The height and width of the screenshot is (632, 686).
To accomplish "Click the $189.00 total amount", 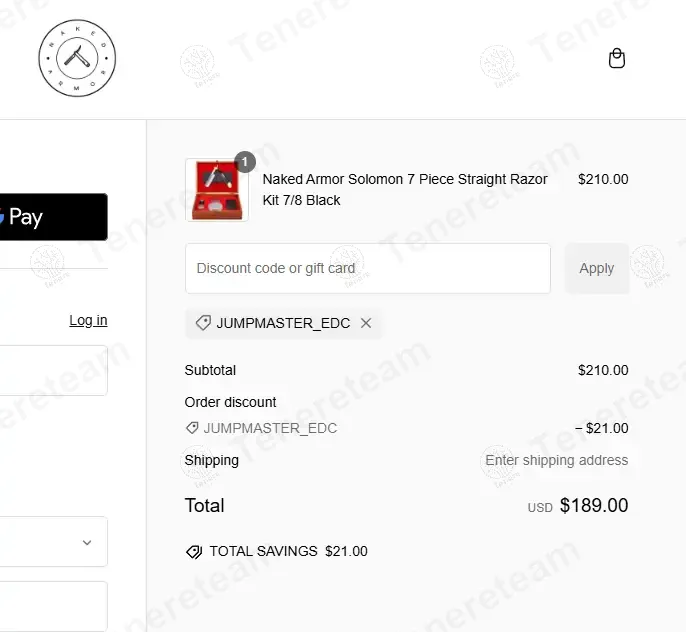I will pos(594,506).
